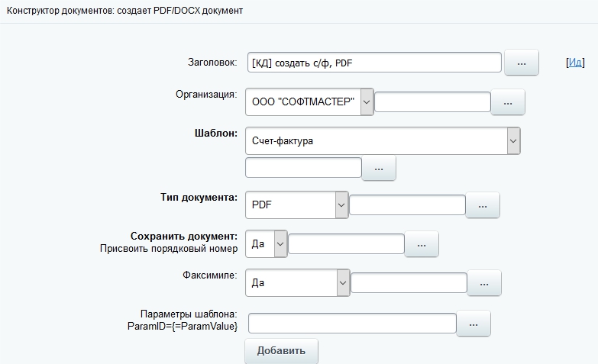This screenshot has height=364, width=598.
Task: Focus the text field beside Тип документа dropdown
Action: pyautogui.click(x=407, y=205)
